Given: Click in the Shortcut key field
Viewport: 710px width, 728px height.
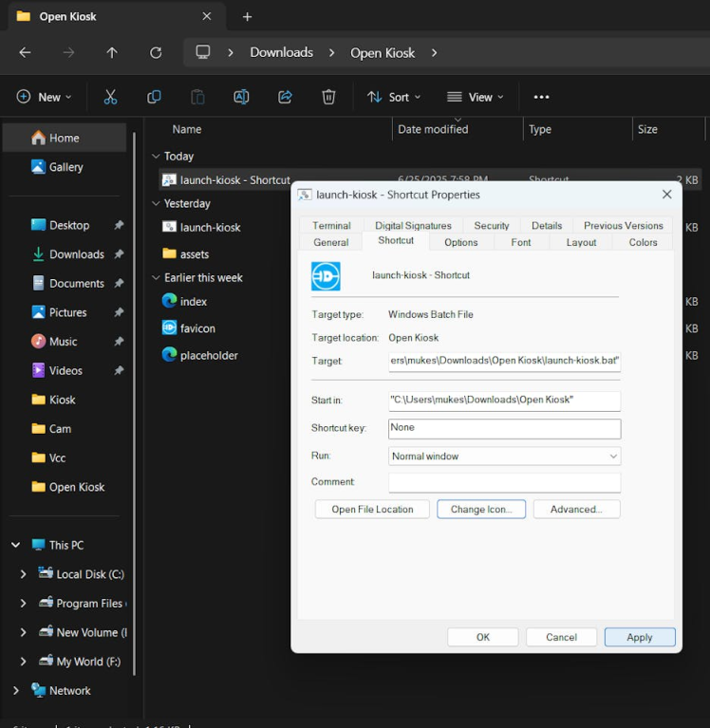Looking at the screenshot, I should (x=504, y=428).
